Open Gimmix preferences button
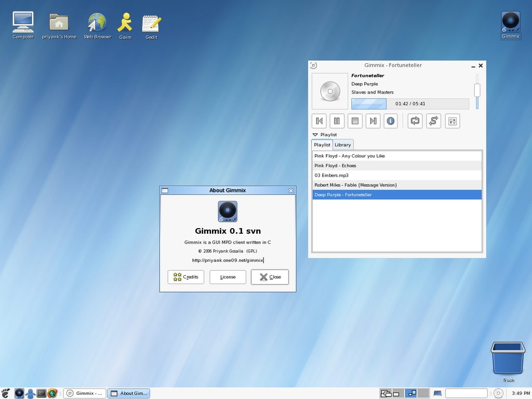This screenshot has width=532, height=399. (x=453, y=121)
